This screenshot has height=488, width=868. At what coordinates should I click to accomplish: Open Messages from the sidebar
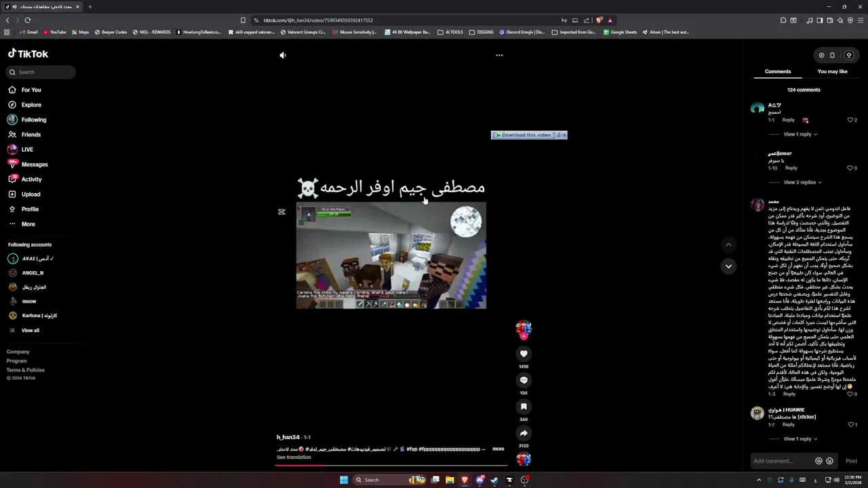(x=28, y=164)
